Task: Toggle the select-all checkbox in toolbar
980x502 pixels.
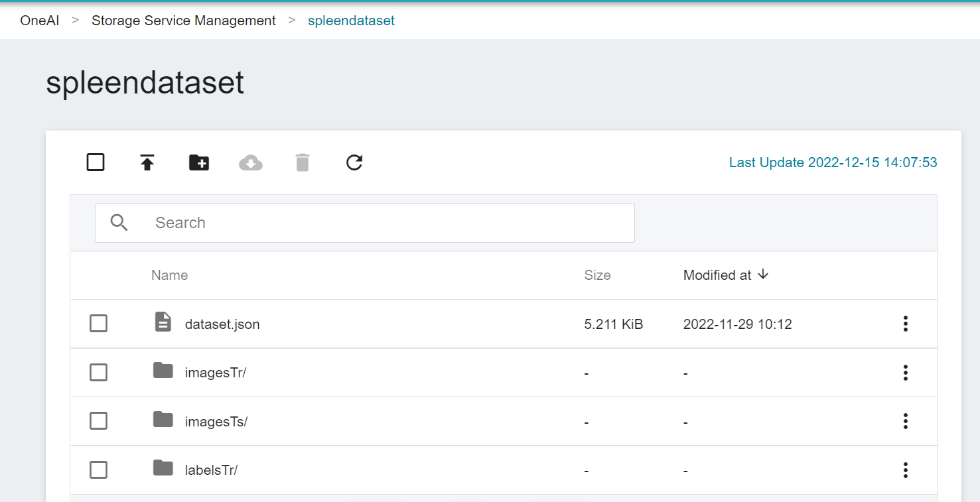Action: 96,162
